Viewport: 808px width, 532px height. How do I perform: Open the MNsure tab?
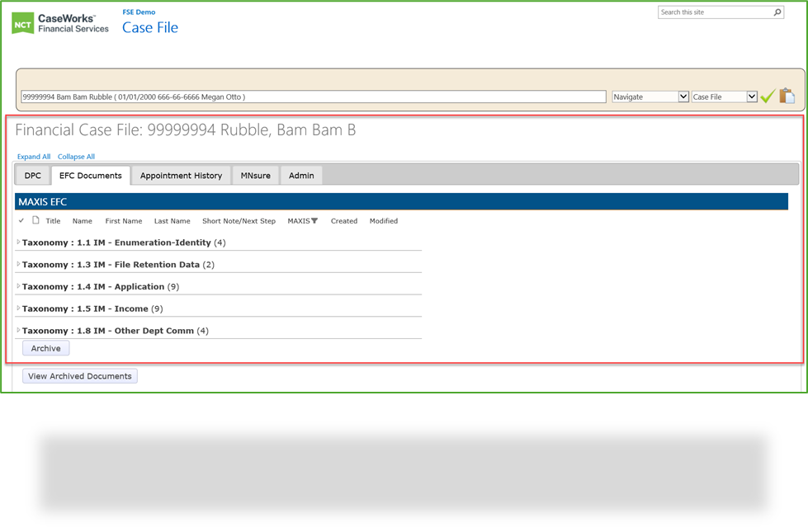pos(255,175)
